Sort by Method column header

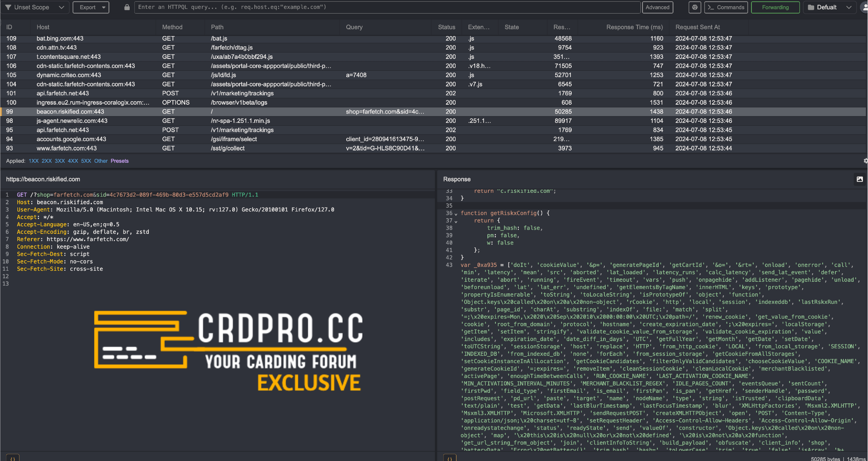click(172, 27)
